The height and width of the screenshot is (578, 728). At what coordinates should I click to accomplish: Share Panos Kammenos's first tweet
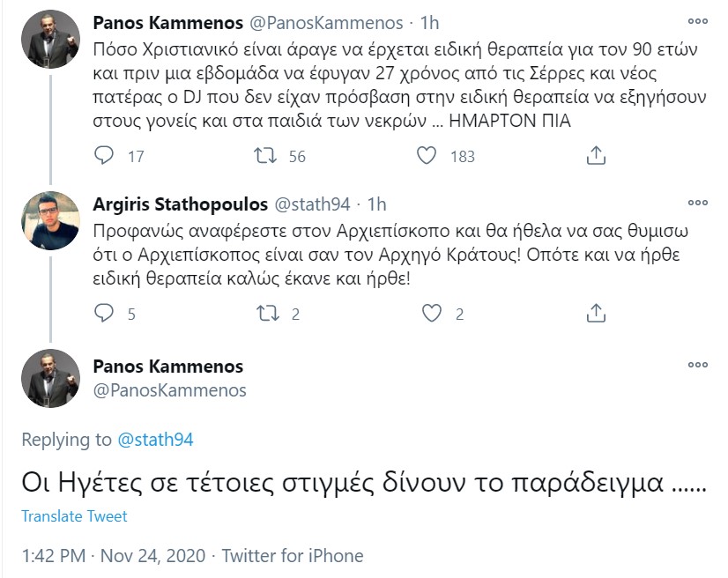coord(596,156)
